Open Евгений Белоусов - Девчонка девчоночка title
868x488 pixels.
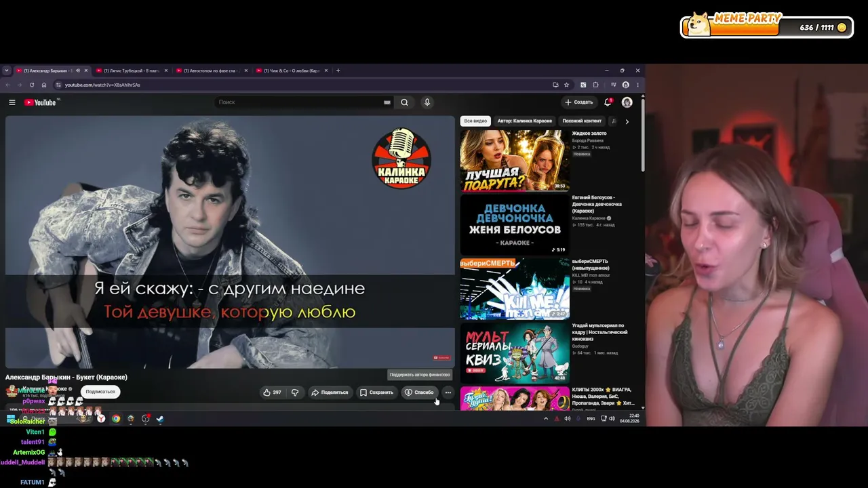click(597, 204)
